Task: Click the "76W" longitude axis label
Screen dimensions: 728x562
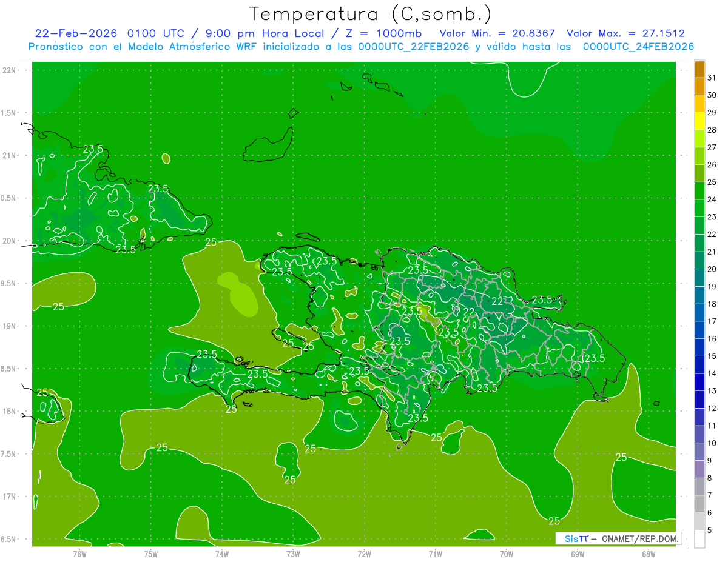Action: 79,554
